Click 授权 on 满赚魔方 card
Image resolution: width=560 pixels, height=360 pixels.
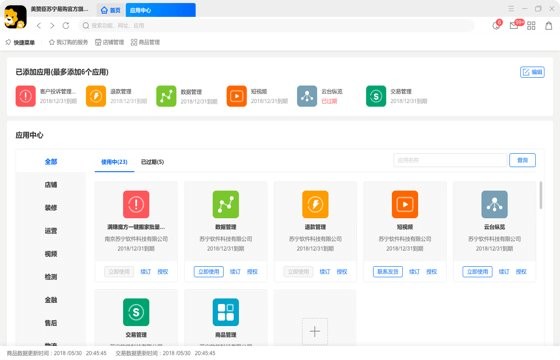click(x=162, y=272)
